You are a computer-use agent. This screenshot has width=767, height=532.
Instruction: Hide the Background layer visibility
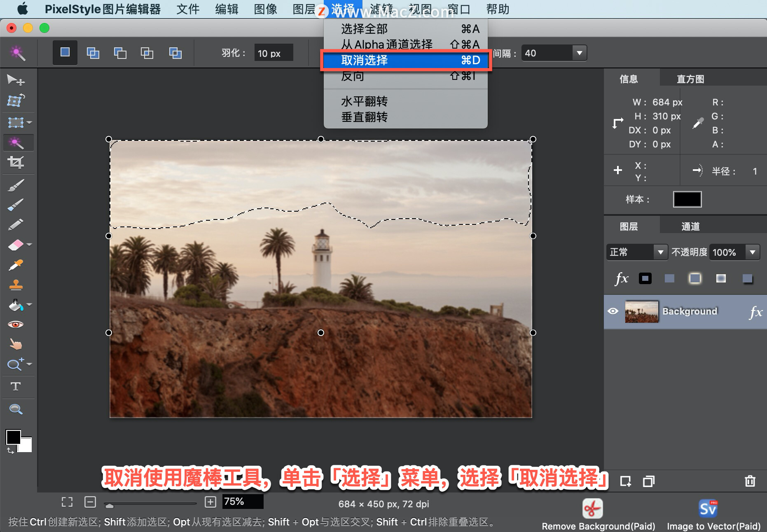(x=613, y=312)
